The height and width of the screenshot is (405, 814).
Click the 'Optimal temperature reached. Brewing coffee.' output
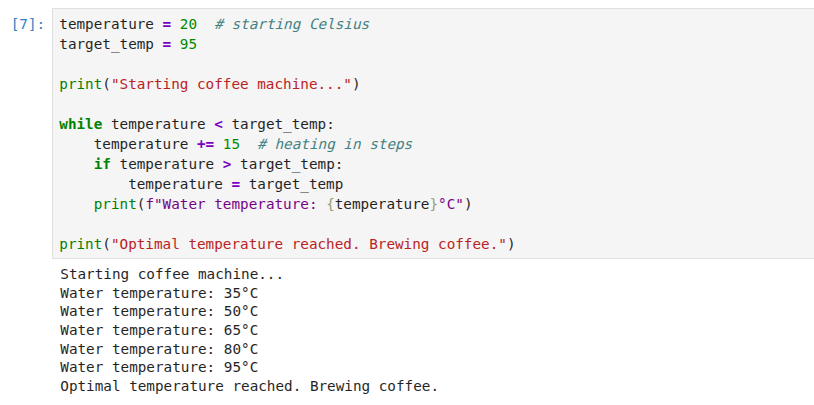pos(249,386)
